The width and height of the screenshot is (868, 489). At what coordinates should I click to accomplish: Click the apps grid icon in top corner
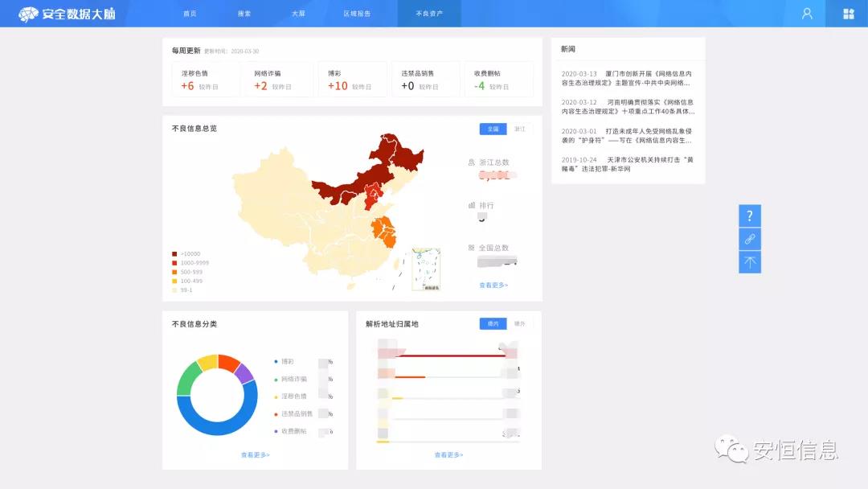[848, 13]
